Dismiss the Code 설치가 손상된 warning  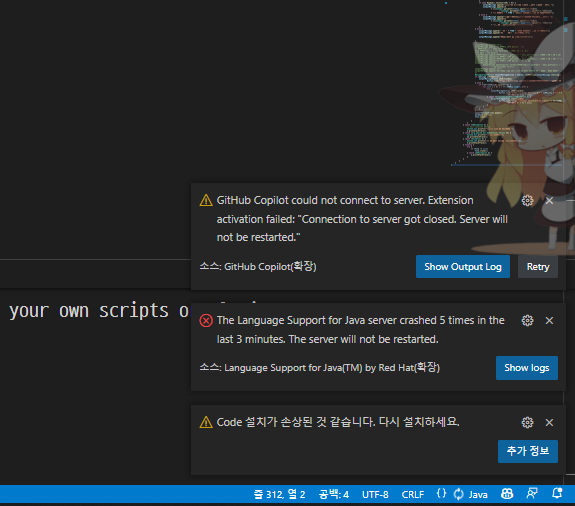[x=549, y=422]
